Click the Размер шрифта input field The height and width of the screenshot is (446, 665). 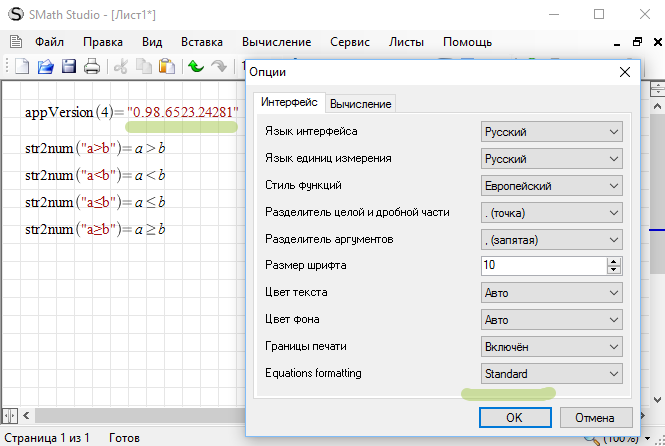pyautogui.click(x=542, y=266)
